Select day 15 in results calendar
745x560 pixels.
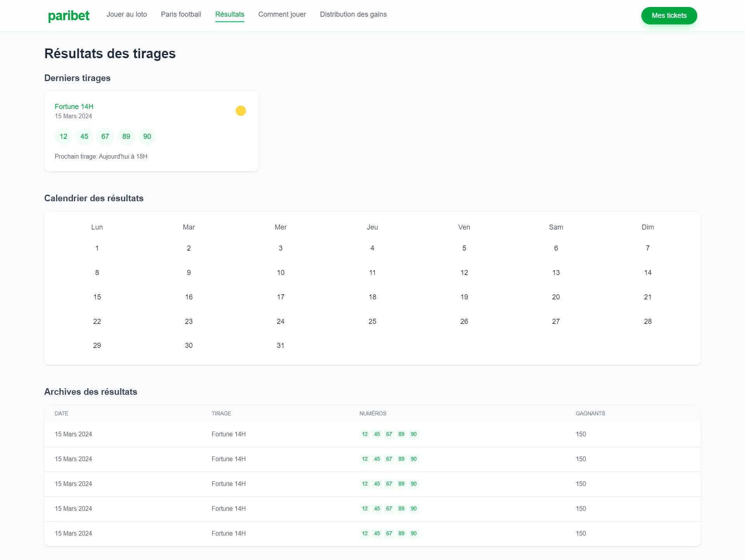coord(97,297)
